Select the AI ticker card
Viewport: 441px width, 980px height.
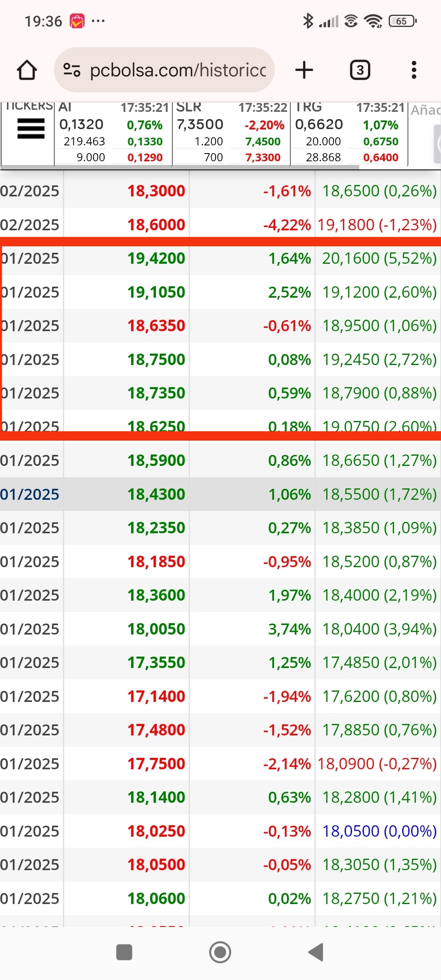[113, 133]
